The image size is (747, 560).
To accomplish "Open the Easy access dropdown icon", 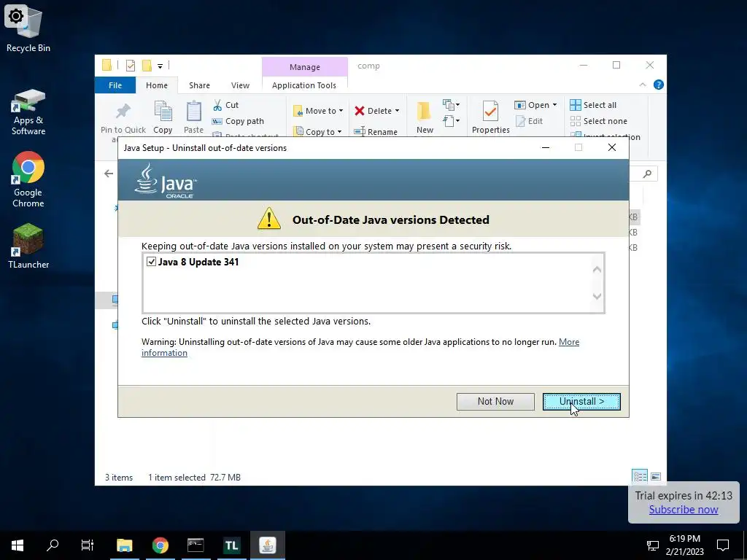I will [x=451, y=120].
